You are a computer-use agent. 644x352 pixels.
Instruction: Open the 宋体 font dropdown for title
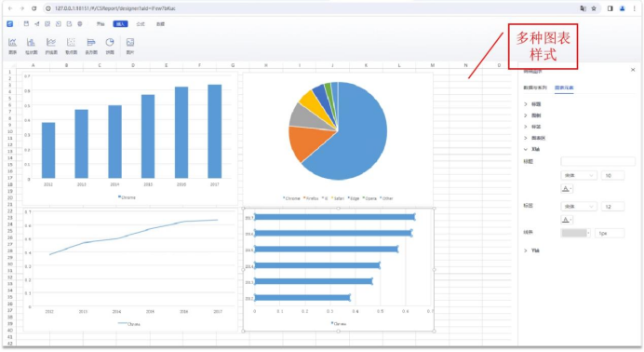(578, 175)
